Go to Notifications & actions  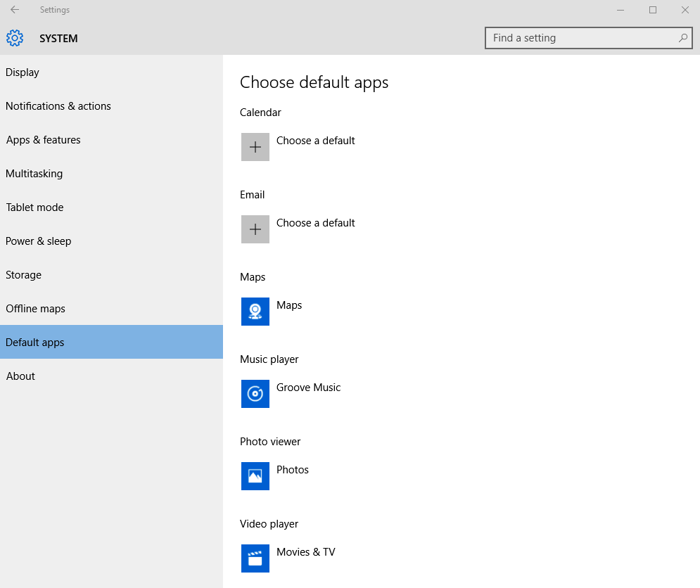[58, 106]
